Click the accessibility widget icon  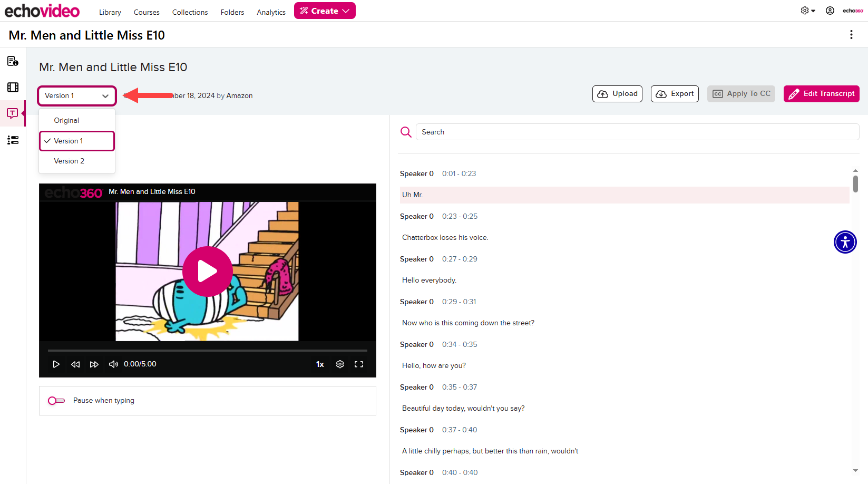coord(845,242)
